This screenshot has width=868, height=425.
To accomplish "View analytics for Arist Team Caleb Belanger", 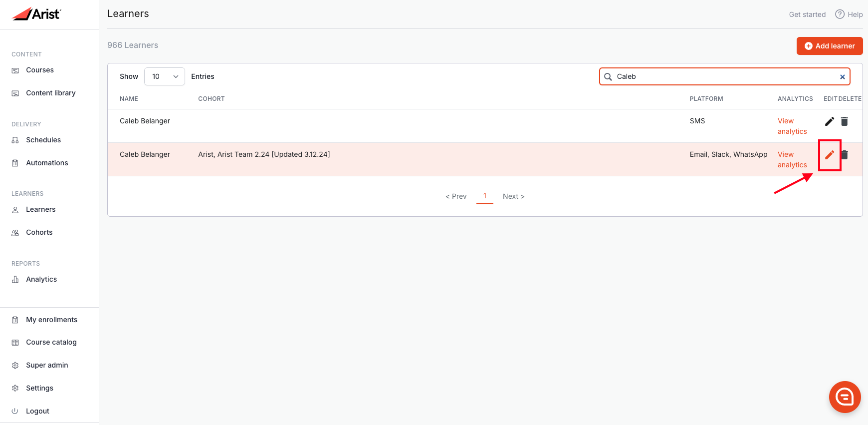I will coord(792,159).
